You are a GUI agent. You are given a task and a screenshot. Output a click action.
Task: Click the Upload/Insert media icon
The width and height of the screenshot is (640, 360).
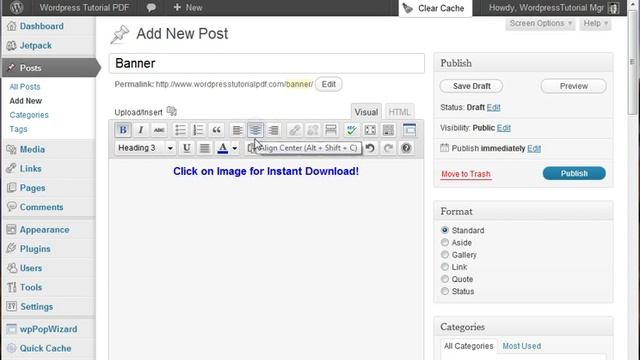172,111
